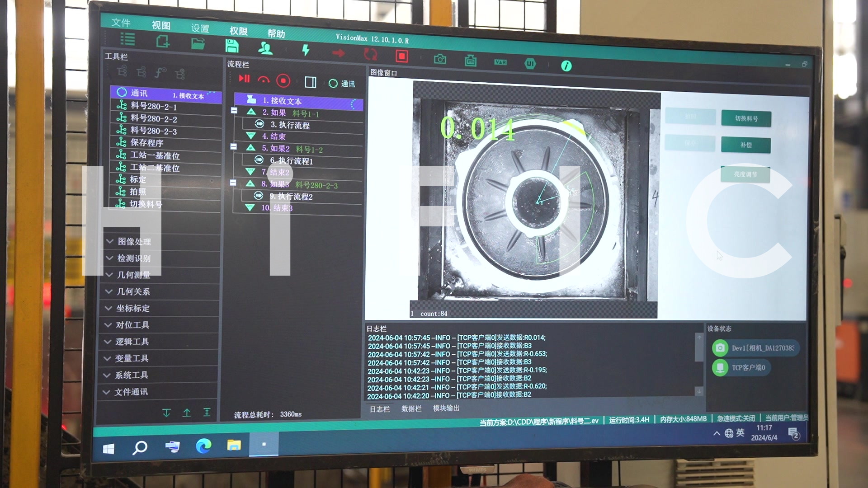
Task: Click the new solution page icon
Action: [163, 42]
